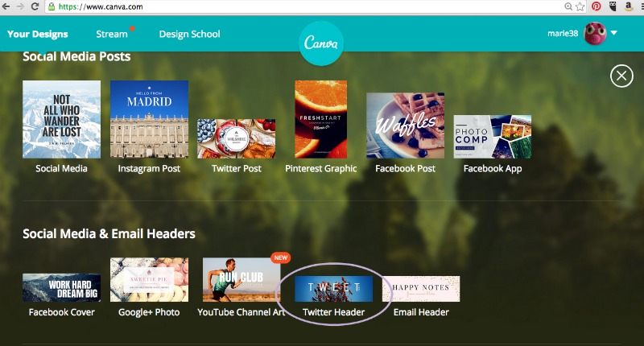Open the Your Designs tab
This screenshot has height=346, width=644.
tap(37, 34)
